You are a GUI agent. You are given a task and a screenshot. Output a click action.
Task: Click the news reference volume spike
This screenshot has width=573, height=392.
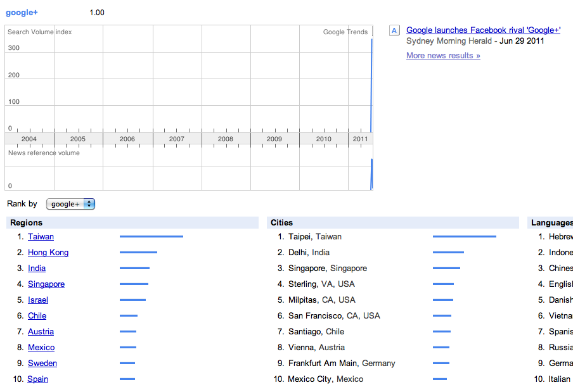coord(371,174)
